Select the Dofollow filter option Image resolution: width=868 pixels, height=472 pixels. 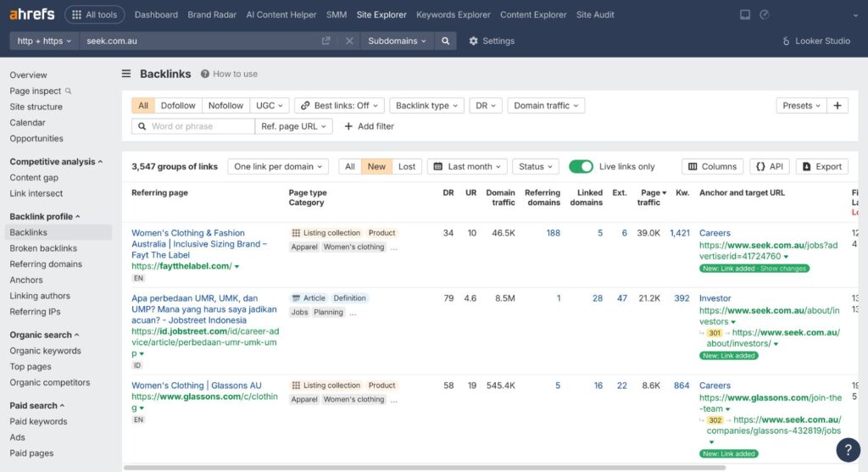[178, 106]
